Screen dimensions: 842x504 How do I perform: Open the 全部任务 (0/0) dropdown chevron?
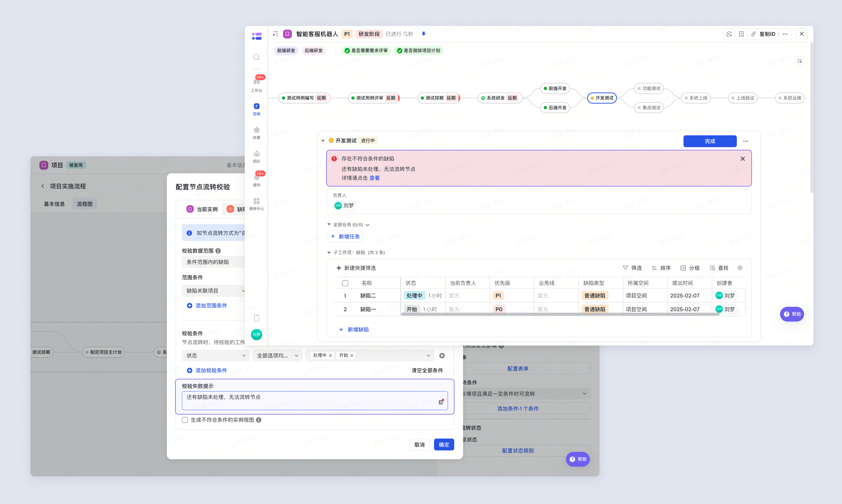(x=368, y=225)
